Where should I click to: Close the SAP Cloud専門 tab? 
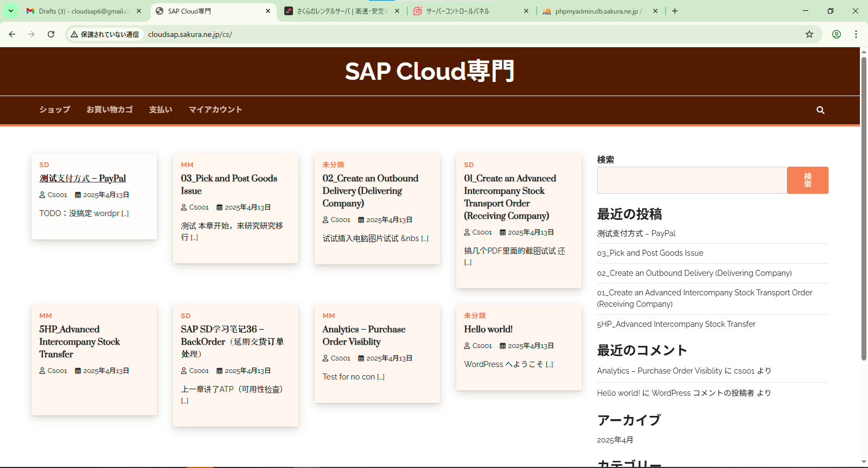268,11
